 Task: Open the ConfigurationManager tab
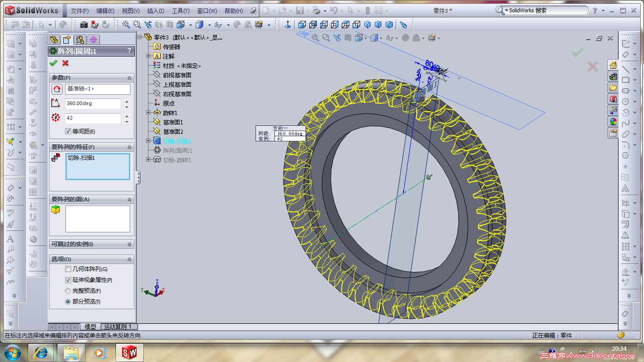tap(80, 40)
